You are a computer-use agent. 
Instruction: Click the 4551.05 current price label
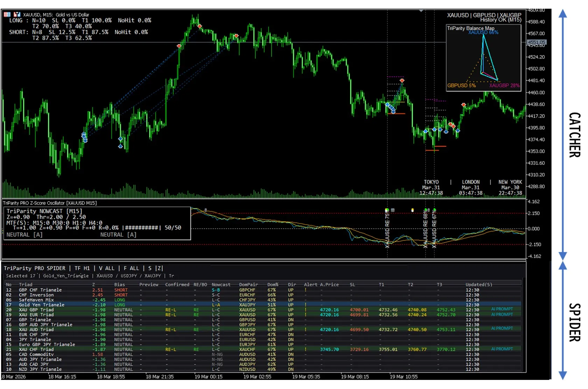tap(537, 42)
